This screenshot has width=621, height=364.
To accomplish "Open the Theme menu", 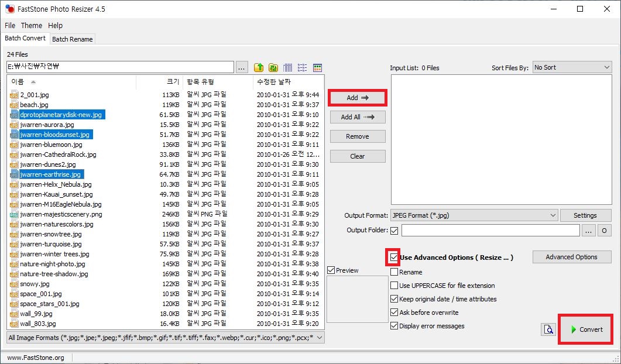I will pos(31,25).
